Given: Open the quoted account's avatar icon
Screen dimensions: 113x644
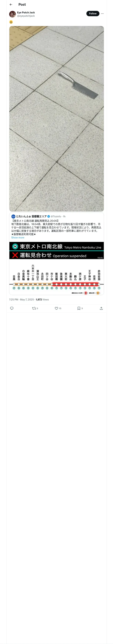Looking at the screenshot, I should click(x=13, y=217).
